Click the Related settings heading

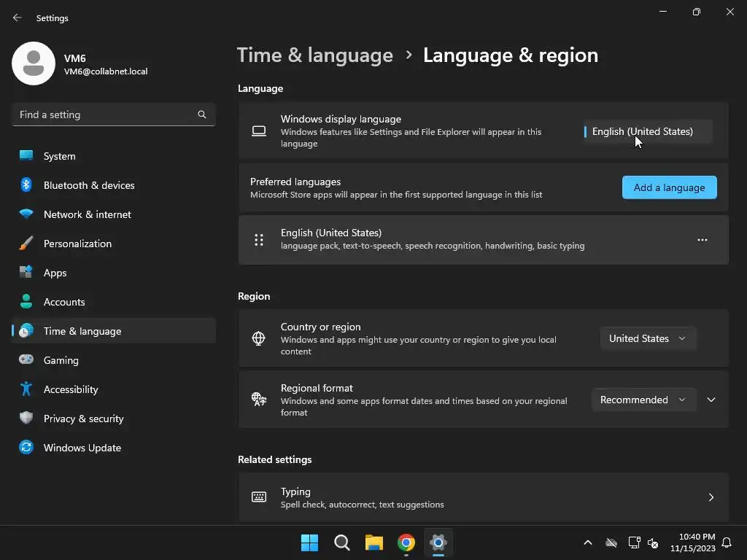275,459
